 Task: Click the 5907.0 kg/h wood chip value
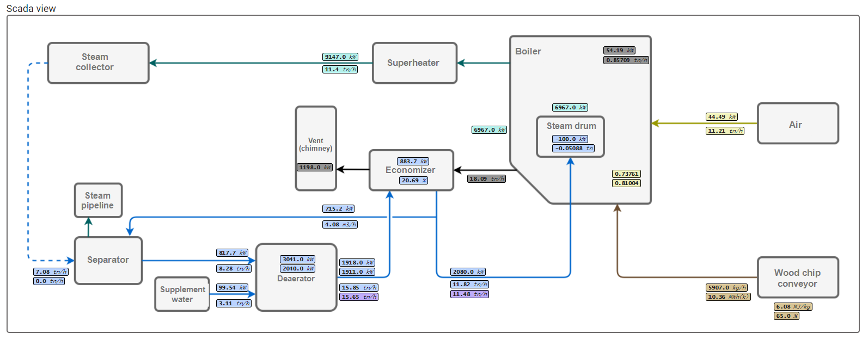tap(727, 287)
